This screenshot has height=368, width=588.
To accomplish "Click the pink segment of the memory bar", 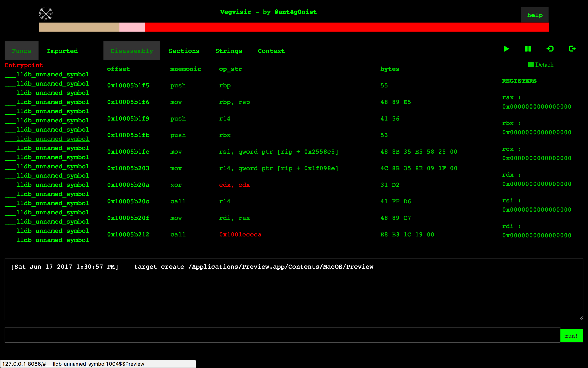I will pos(132,27).
